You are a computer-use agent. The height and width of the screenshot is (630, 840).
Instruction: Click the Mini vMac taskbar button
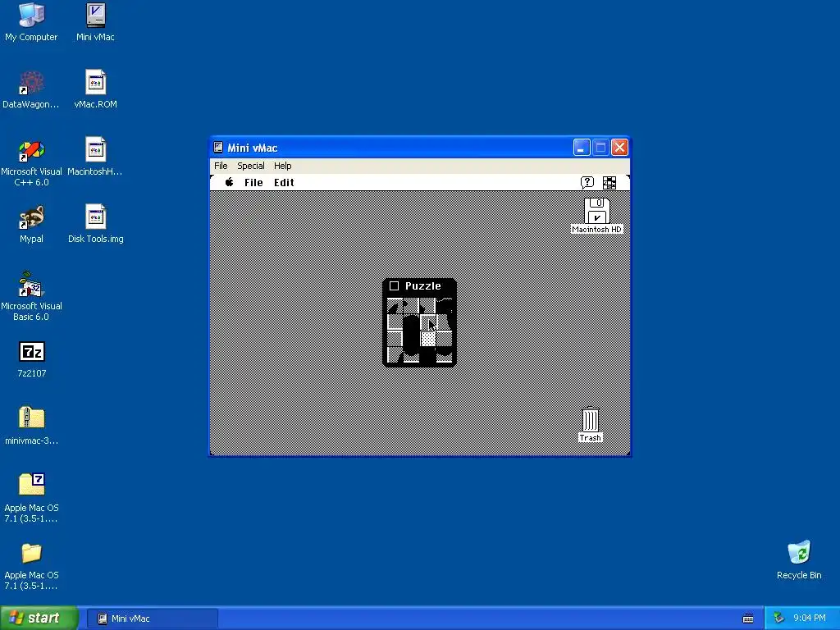[x=152, y=619]
